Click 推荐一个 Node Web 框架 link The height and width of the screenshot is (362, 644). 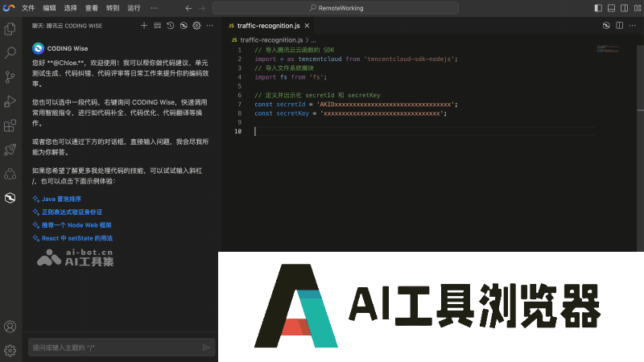click(x=76, y=225)
